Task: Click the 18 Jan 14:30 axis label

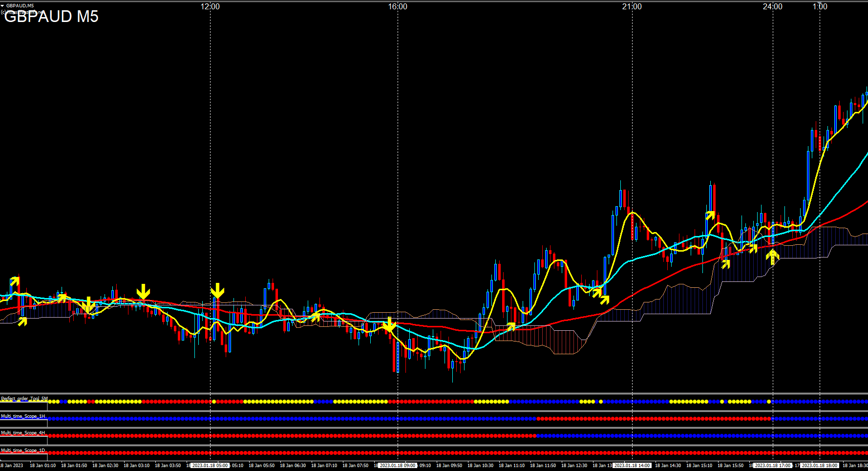Action: point(668,466)
